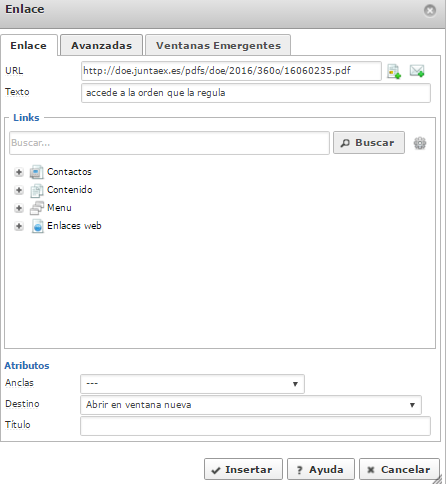Image resolution: width=446 pixels, height=484 pixels.
Task: Click the Enlaces web globe icon
Action: (37, 226)
